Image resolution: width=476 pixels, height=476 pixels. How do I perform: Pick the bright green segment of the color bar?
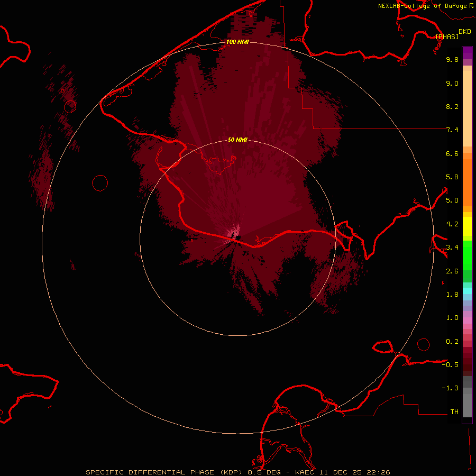coord(467,255)
